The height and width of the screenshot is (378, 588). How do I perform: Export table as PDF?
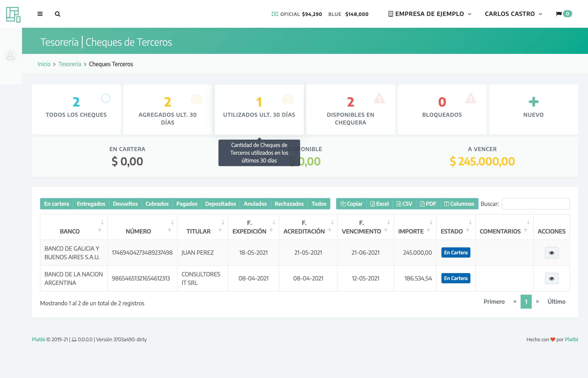click(428, 204)
